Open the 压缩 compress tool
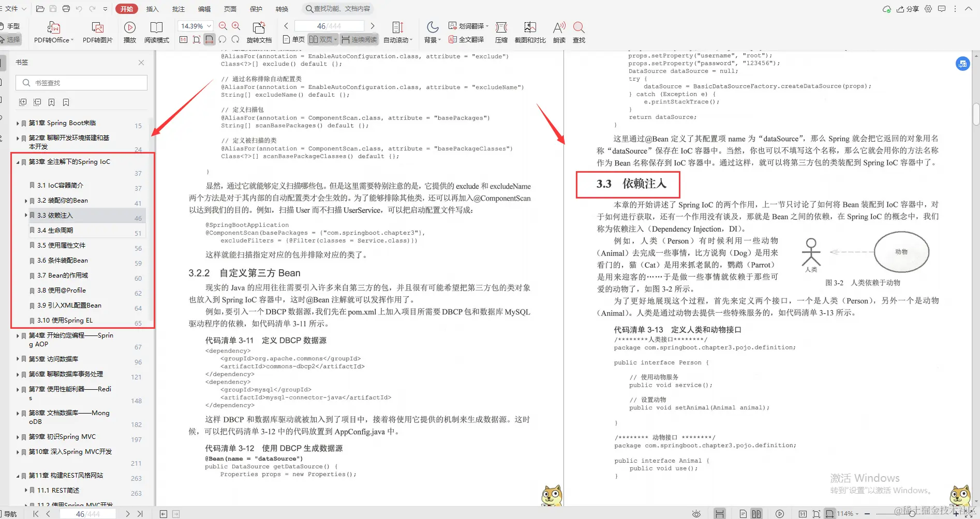This screenshot has height=519, width=980. pyautogui.click(x=501, y=31)
